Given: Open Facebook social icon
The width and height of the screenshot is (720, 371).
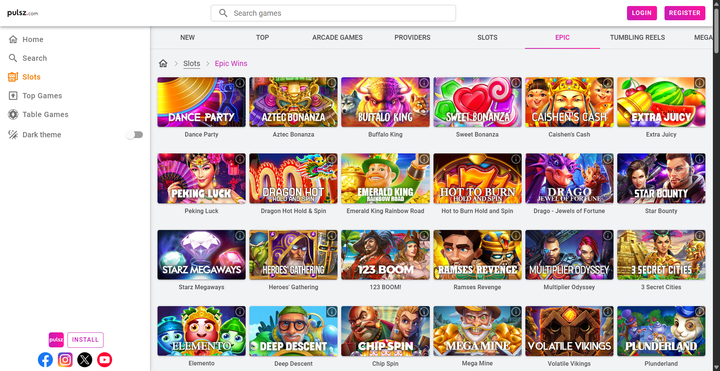Looking at the screenshot, I should [45, 360].
